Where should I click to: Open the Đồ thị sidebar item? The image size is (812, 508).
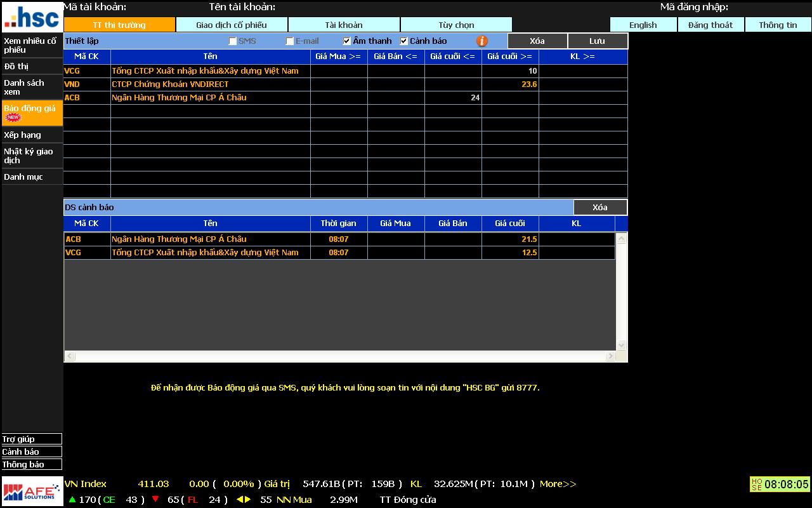(32, 67)
